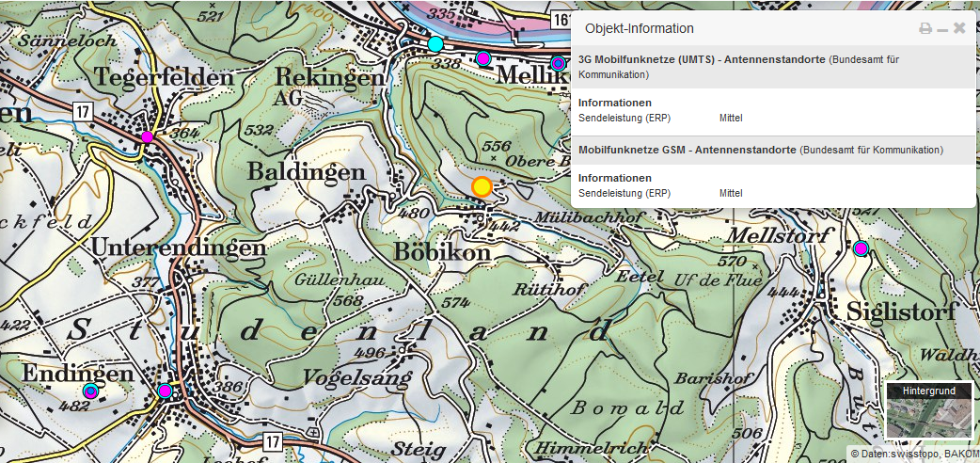Screen dimensions: 980x463
Task: Click the Baldingen place label on map
Action: click(x=307, y=172)
